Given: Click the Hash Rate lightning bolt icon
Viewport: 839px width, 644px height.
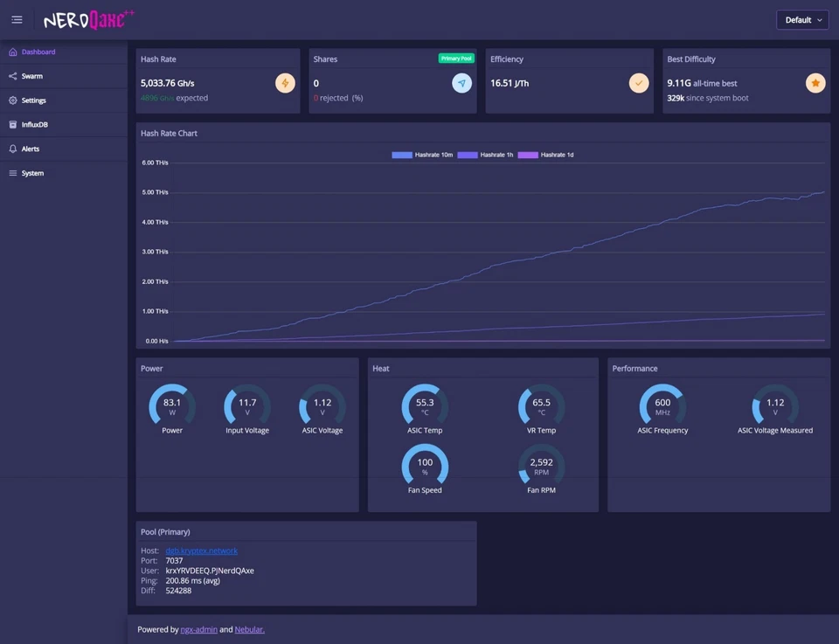Looking at the screenshot, I should [285, 83].
